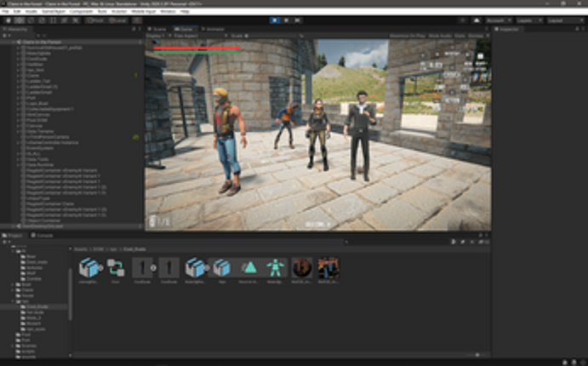
Task: Toggle grid snapping icon in toolbar
Action: tap(137, 20)
